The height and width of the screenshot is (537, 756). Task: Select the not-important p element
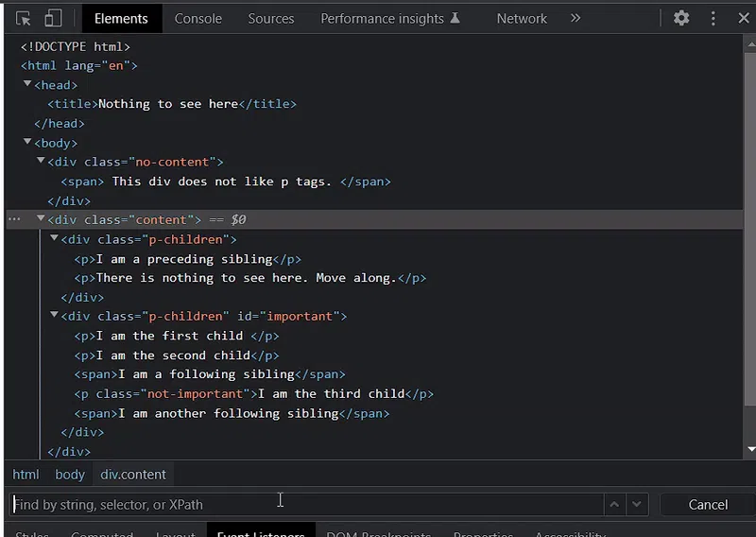point(253,393)
